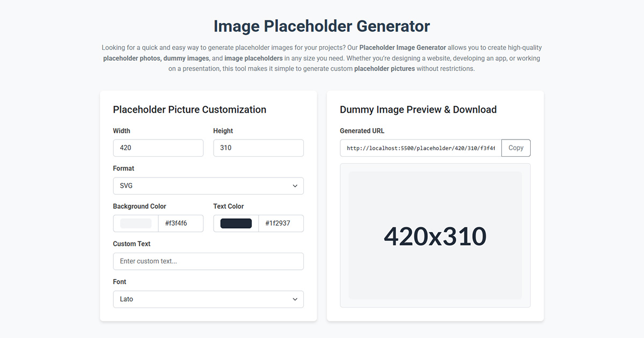Click the Placeholder Picture Customization heading
644x338 pixels.
(x=189, y=109)
